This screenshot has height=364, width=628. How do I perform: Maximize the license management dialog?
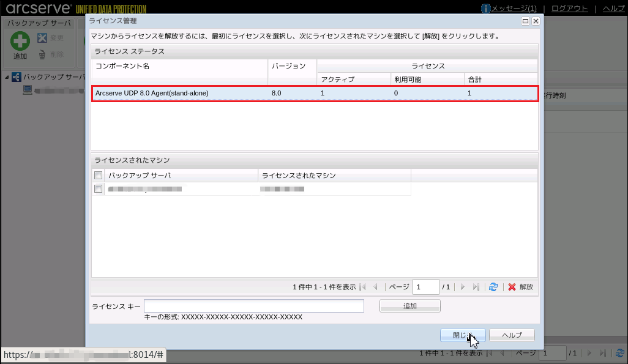[525, 21]
